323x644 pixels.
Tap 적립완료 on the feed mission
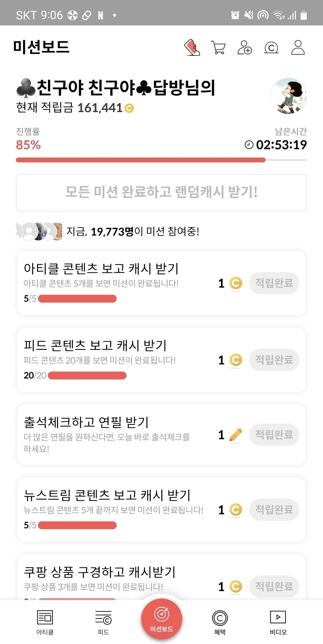click(x=274, y=360)
